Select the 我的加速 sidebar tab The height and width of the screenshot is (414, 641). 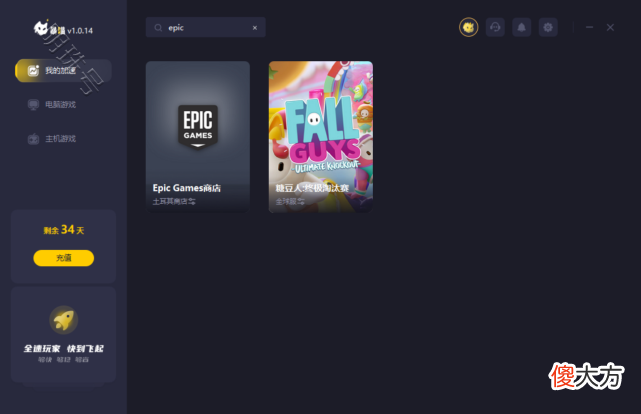click(63, 70)
